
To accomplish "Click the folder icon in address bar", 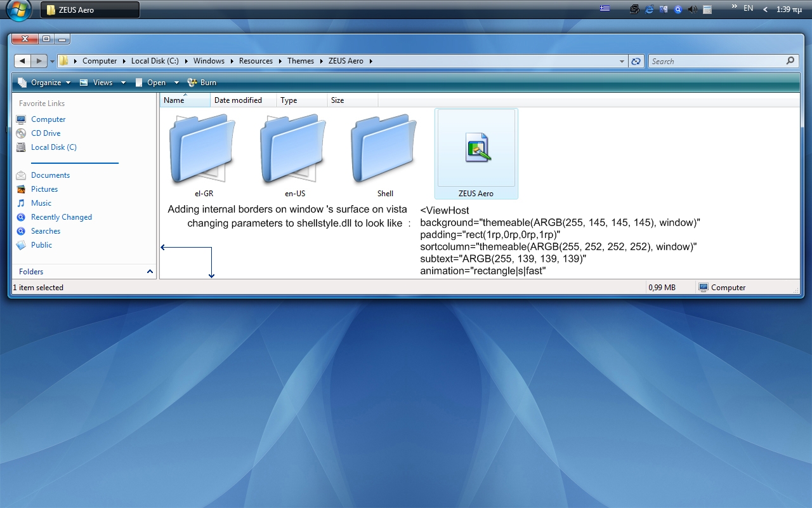I will (63, 61).
